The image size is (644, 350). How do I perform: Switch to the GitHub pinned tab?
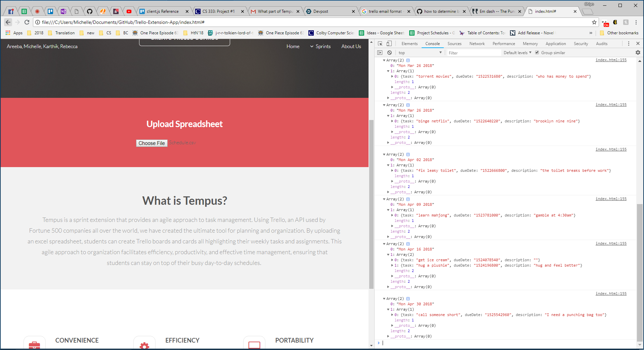click(x=90, y=11)
